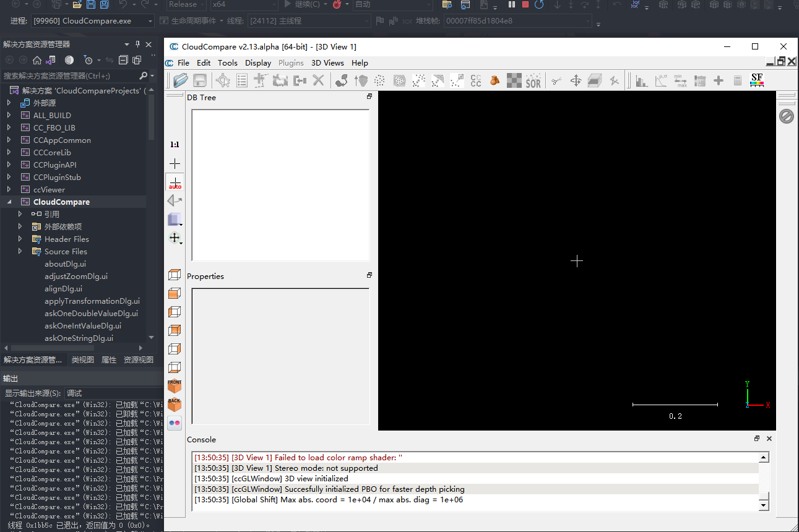Click the Delete X icon in toolbar
Screen dimensions: 799x532
[318, 80]
